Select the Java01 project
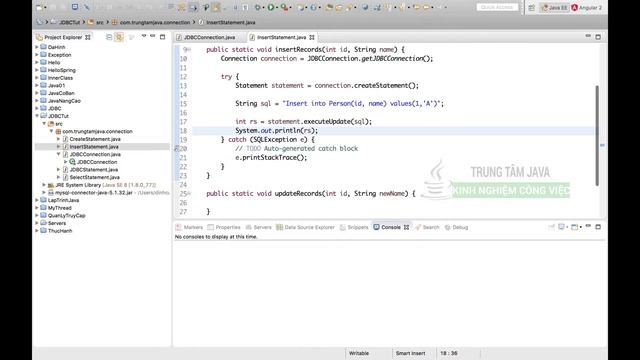Viewport: 640px width, 360px height. (56, 85)
